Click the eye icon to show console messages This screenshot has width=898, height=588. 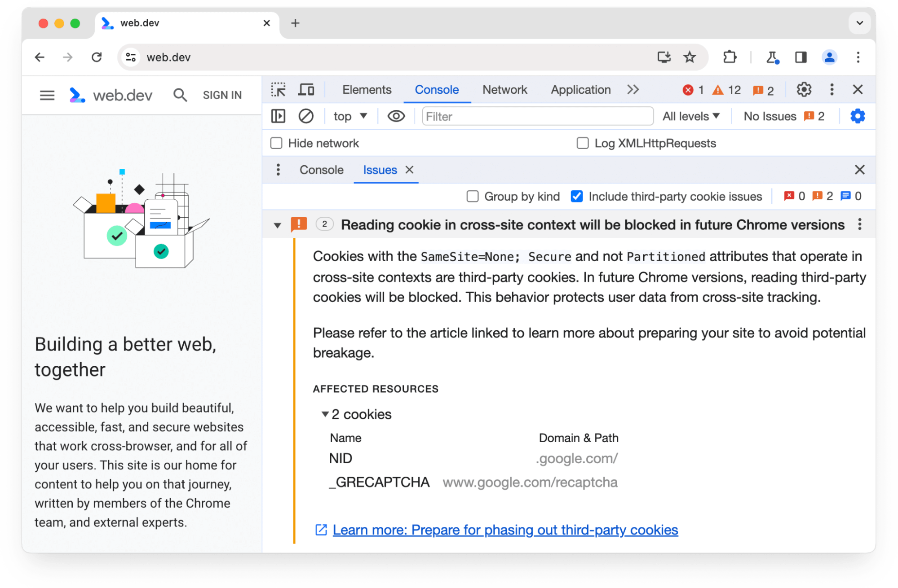[x=396, y=117]
